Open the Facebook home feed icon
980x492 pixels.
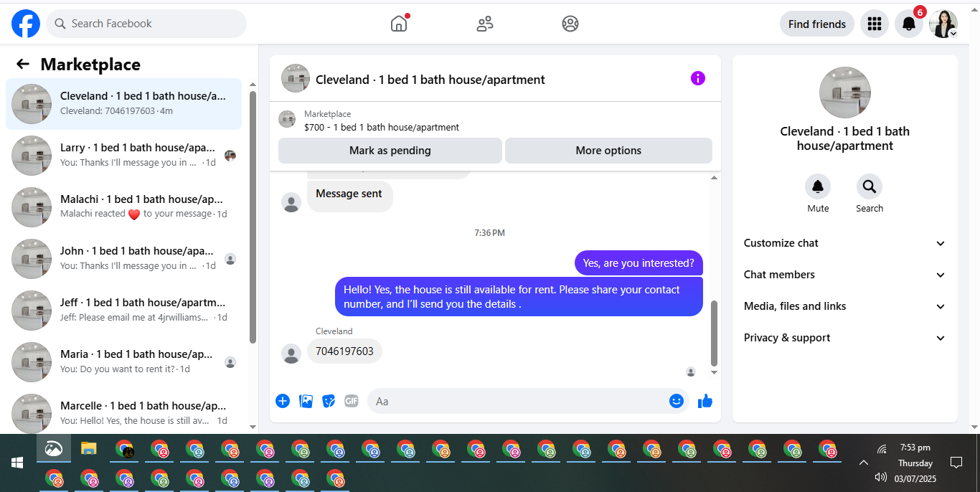399,24
